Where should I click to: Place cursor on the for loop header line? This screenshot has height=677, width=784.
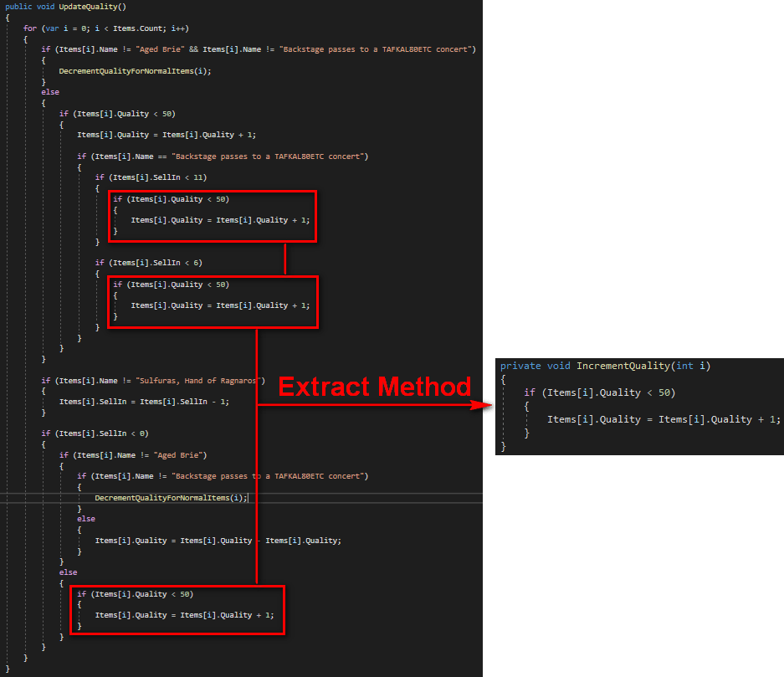106,28
